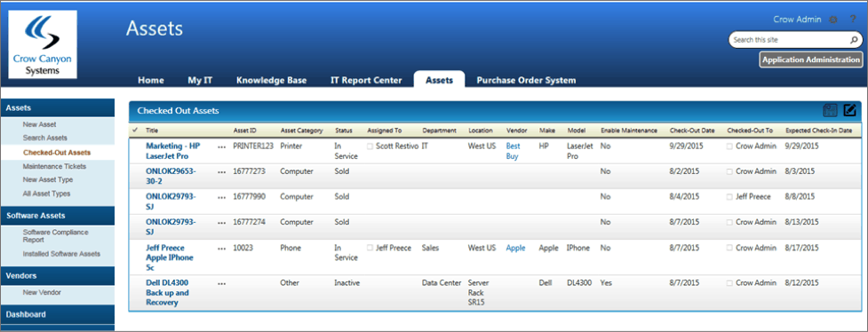Open help via the question mark icon
Image resolution: width=868 pixels, height=332 pixels.
[853, 20]
